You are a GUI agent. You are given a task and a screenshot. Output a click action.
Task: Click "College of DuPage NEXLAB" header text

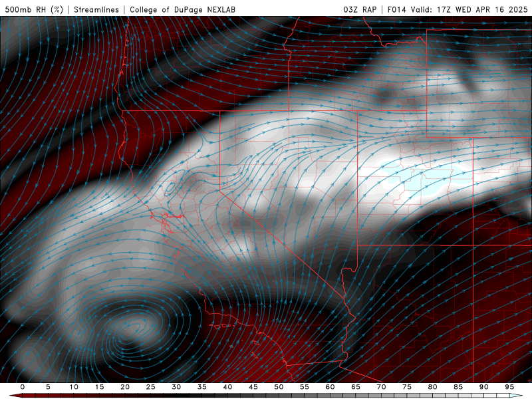182,9
